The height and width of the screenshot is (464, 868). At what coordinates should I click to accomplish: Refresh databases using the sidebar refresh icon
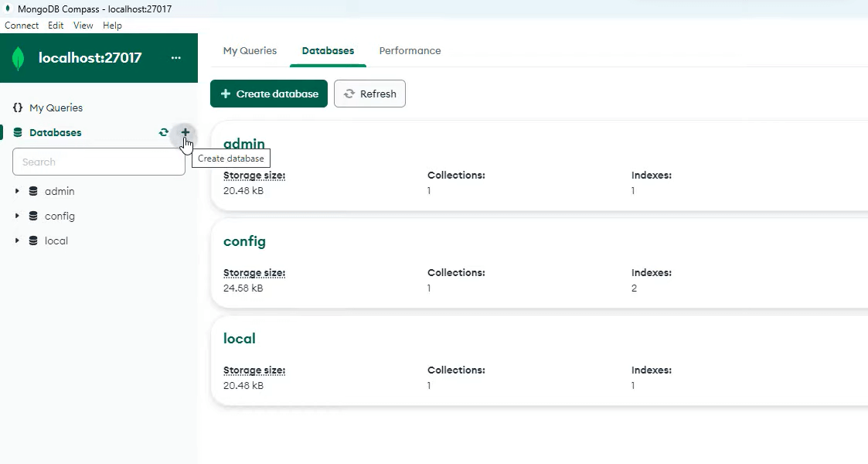pos(164,132)
